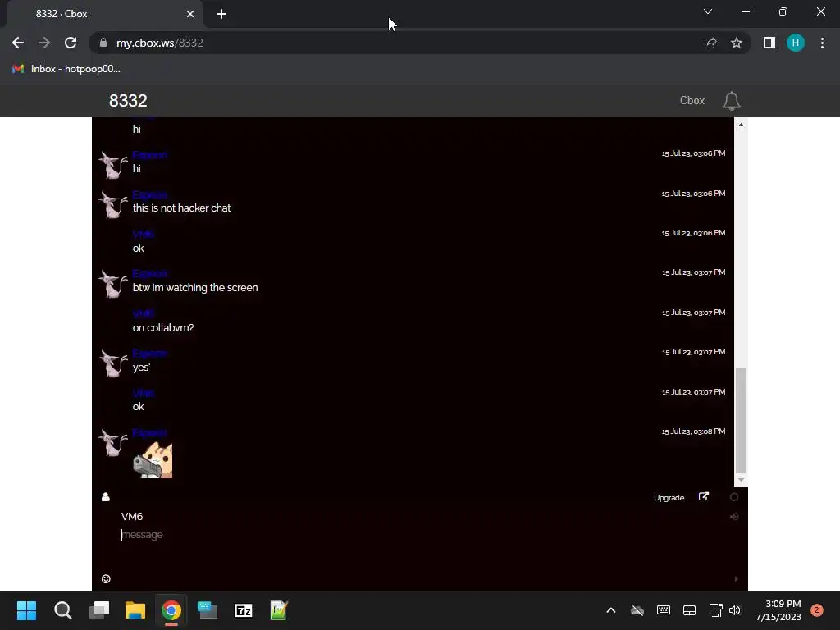840x630 pixels.
Task: Open Windows Search from the taskbar
Action: (x=62, y=610)
